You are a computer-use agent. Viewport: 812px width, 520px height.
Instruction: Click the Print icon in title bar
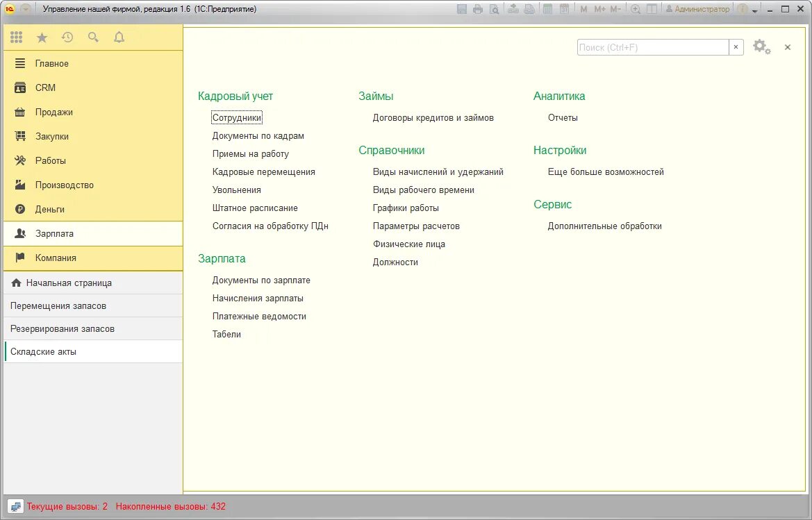click(478, 9)
